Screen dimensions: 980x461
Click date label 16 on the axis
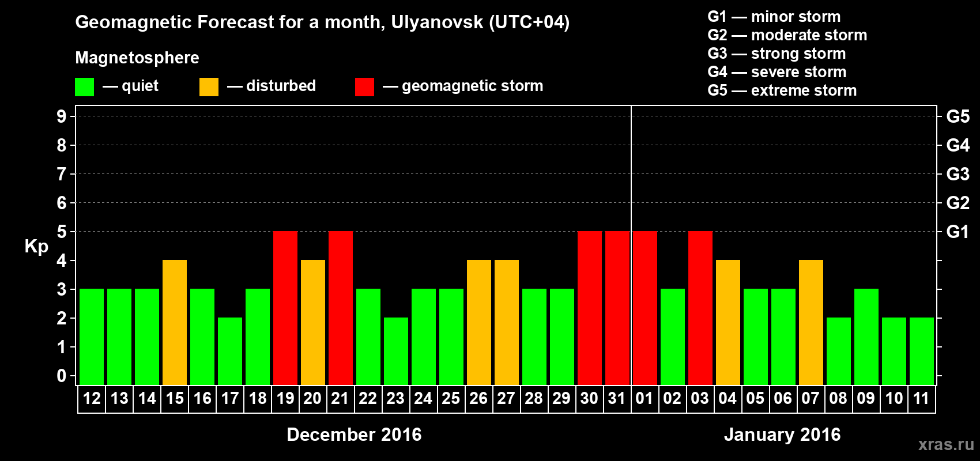pyautogui.click(x=202, y=398)
